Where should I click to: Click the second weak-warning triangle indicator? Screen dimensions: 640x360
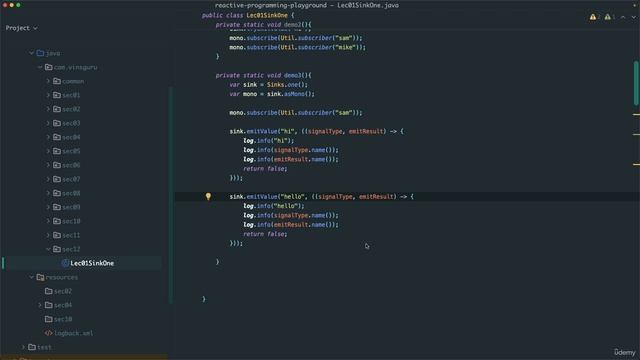(608, 17)
